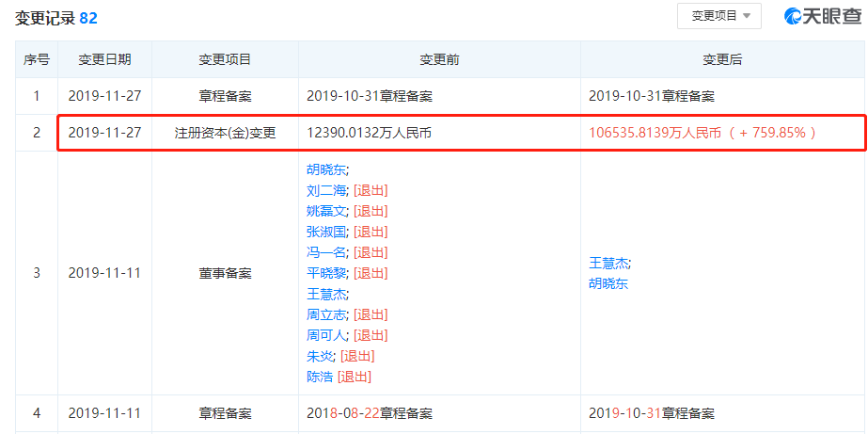Image resolution: width=868 pixels, height=434 pixels.
Task: Open 周立志 director profile
Action: tap(325, 314)
